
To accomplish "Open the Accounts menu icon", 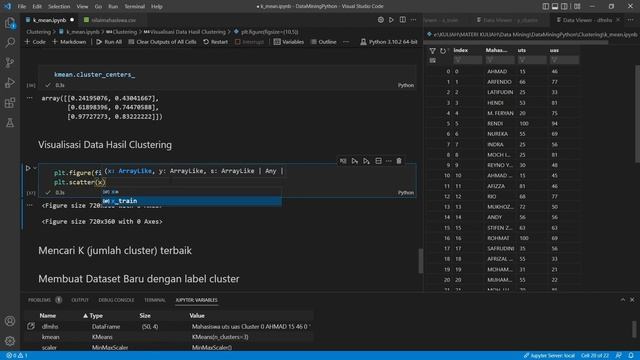I will 10,321.
